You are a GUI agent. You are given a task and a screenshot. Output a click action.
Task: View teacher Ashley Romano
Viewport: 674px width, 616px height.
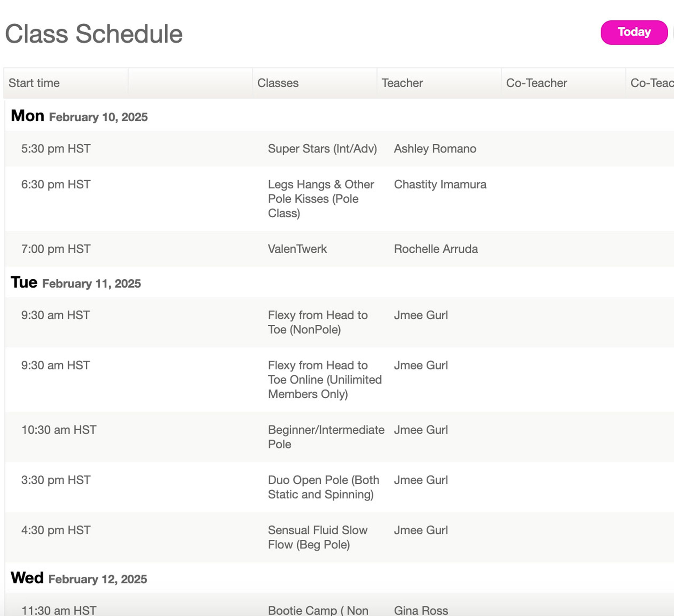click(x=435, y=149)
